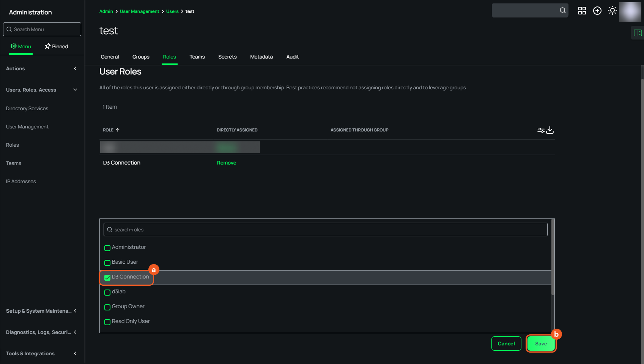Remove the D3 Connection role link
Screen dimensions: 644x364
[x=227, y=163]
